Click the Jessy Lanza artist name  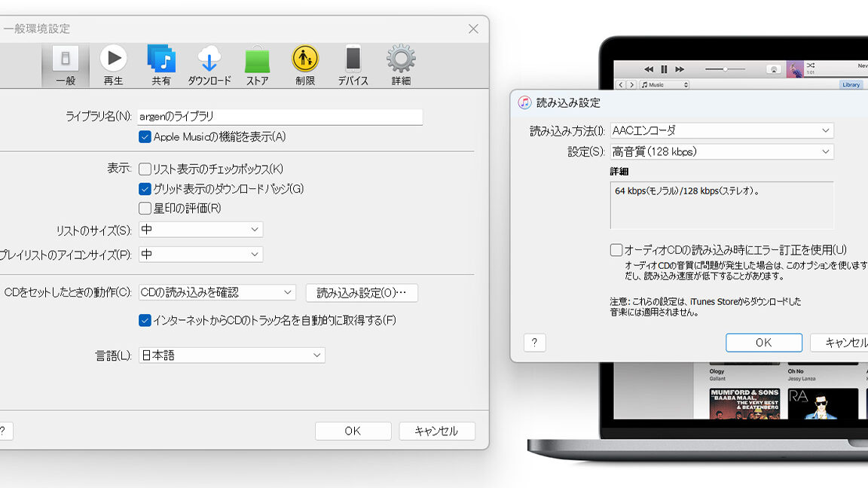coord(802,379)
